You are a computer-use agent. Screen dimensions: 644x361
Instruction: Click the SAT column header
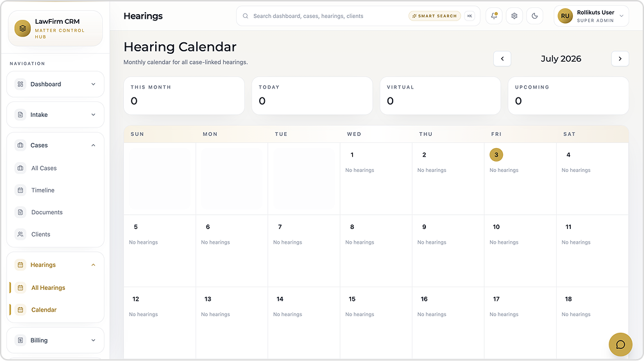click(x=569, y=134)
